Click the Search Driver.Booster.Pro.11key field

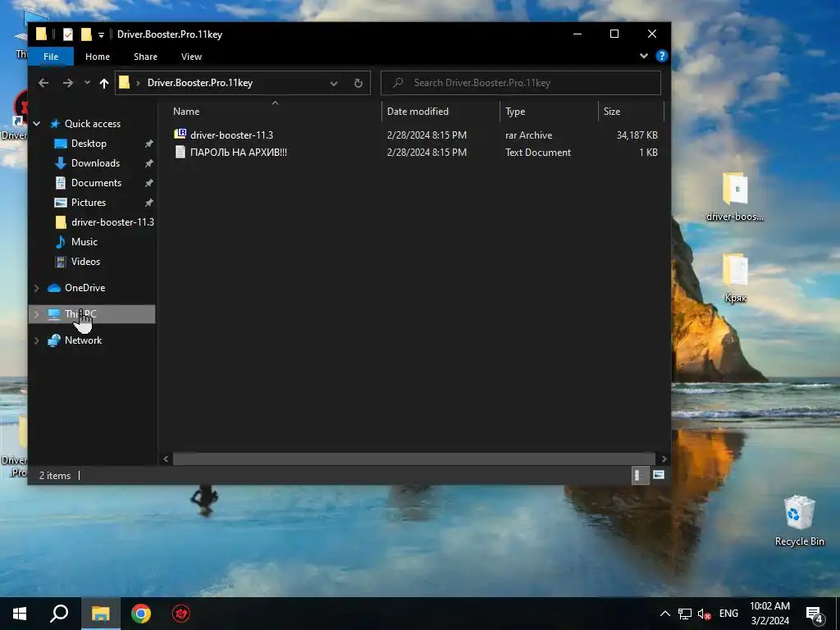520,83
